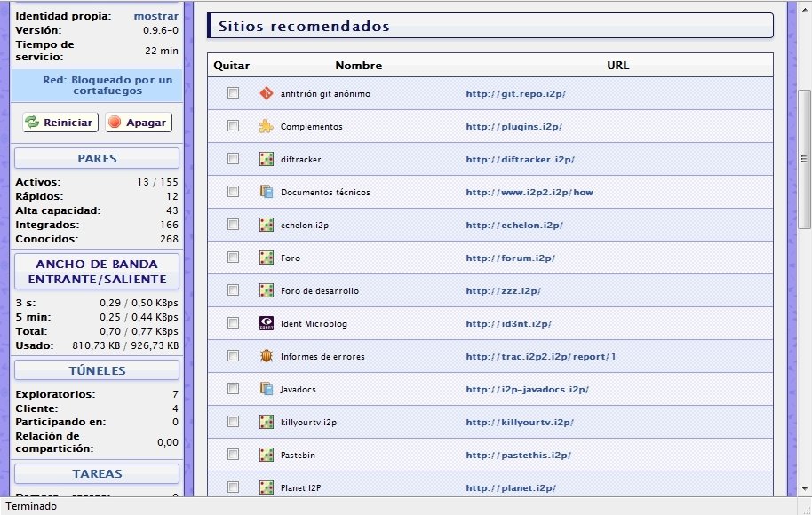Click the Documentos técnicos document icon
Image resolution: width=812 pixels, height=515 pixels.
click(x=267, y=192)
